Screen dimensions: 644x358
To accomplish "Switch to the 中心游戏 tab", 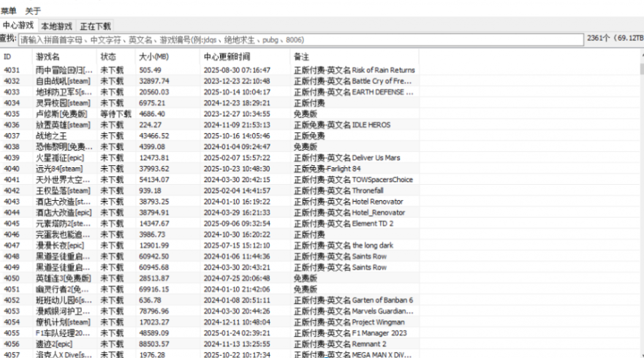I will point(18,26).
